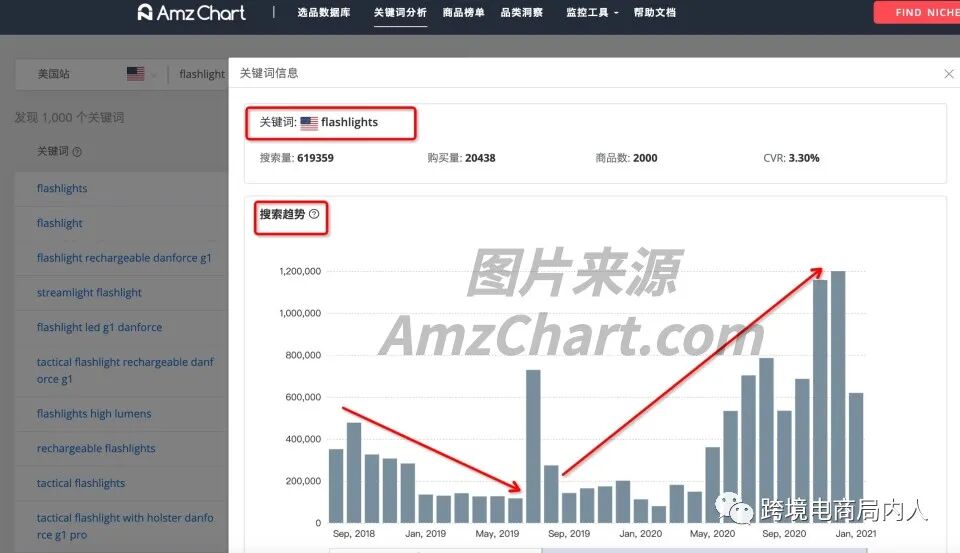Image resolution: width=960 pixels, height=553 pixels.
Task: Open 'tactical flashlight rechargeable danforce g1' keyword
Action: point(125,371)
